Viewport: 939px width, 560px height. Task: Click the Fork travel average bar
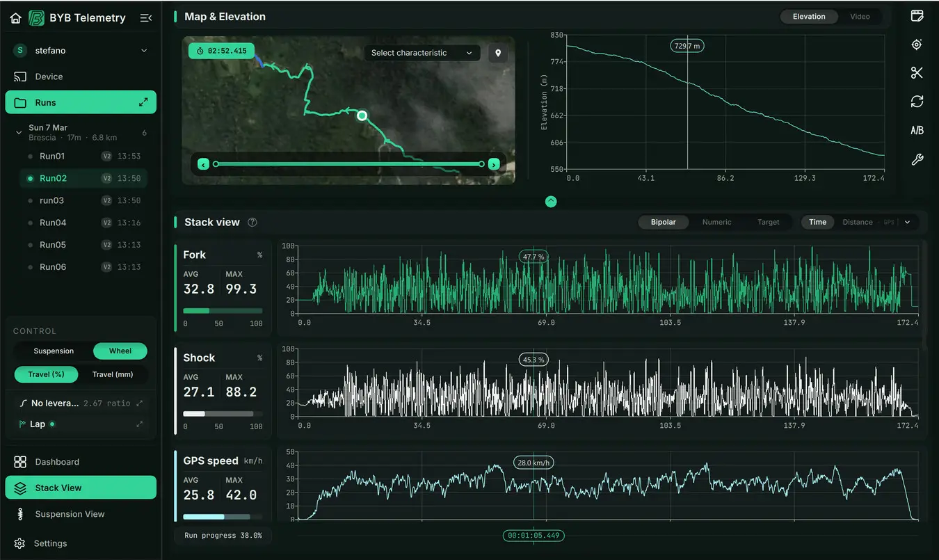[x=223, y=311]
